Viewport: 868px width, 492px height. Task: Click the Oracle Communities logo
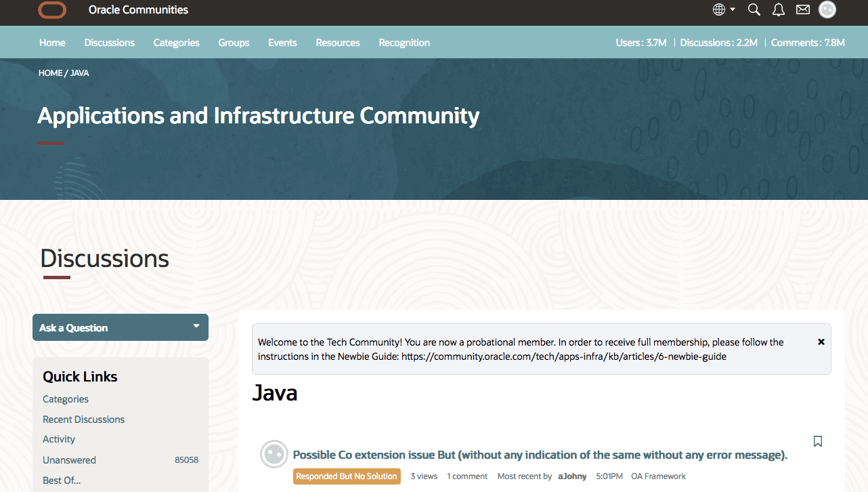pyautogui.click(x=52, y=11)
